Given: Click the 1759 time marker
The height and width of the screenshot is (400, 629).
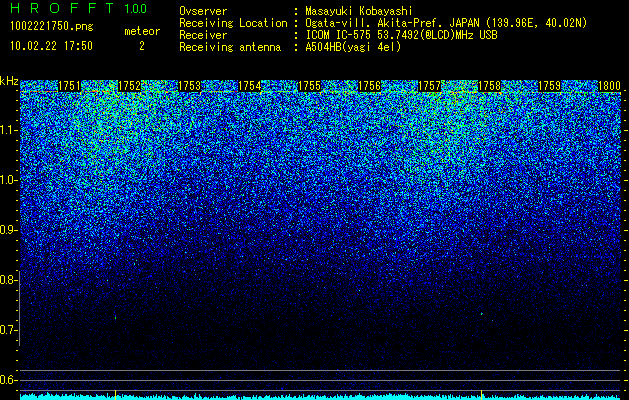Looking at the screenshot, I should point(550,86).
